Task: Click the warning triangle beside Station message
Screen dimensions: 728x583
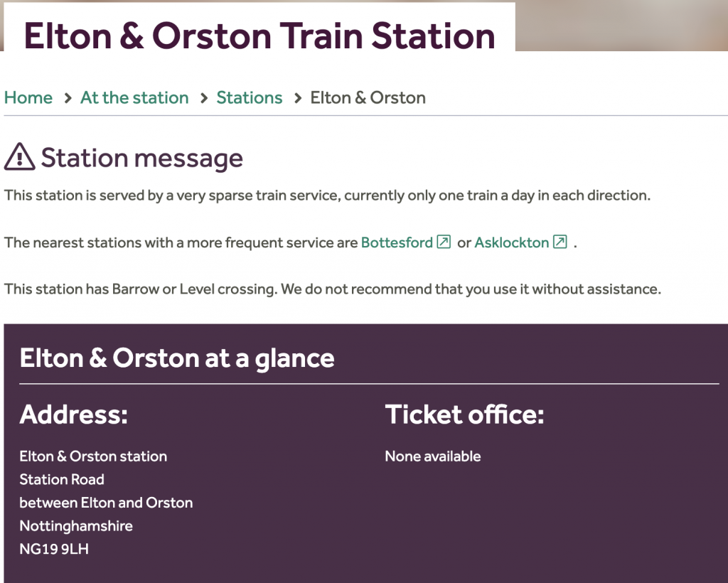Action: pyautogui.click(x=19, y=157)
